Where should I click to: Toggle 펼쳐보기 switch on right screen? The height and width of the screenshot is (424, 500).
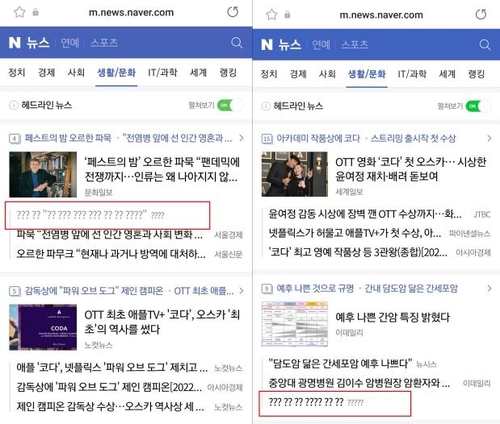coord(478,106)
